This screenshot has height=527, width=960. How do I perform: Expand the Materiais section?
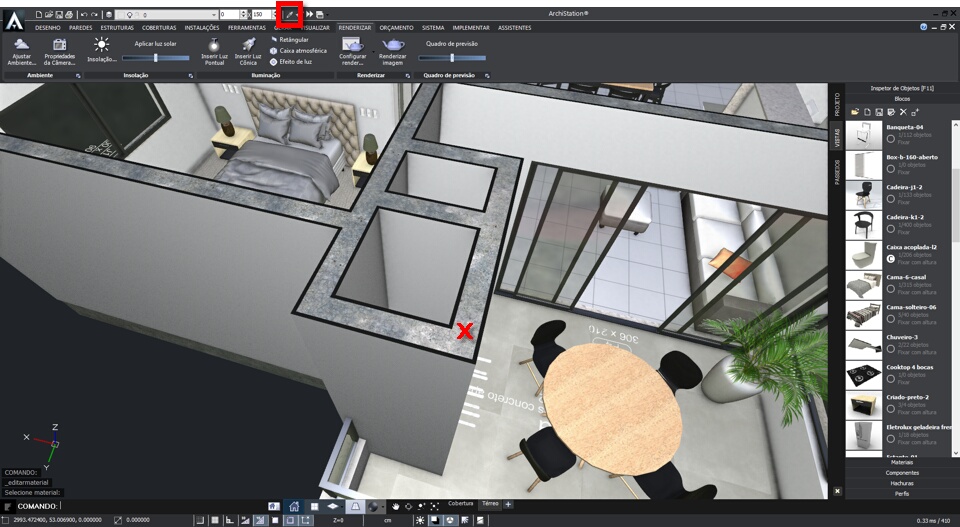tap(902, 462)
